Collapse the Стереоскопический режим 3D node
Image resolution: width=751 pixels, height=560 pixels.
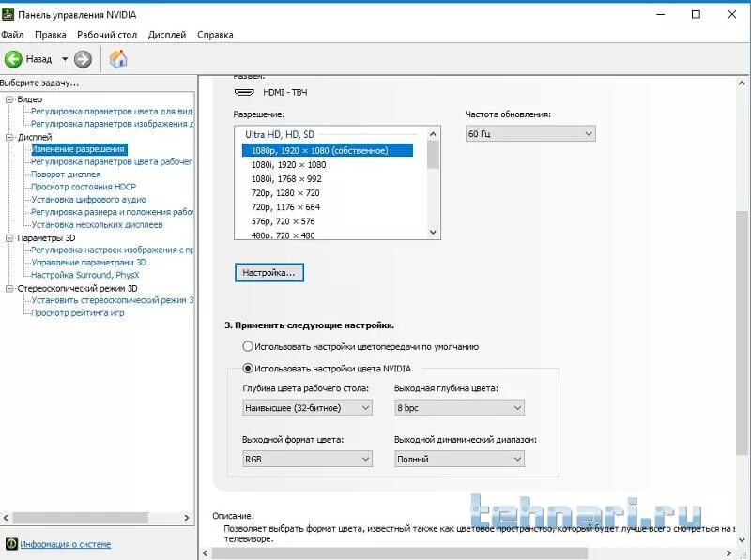point(8,289)
